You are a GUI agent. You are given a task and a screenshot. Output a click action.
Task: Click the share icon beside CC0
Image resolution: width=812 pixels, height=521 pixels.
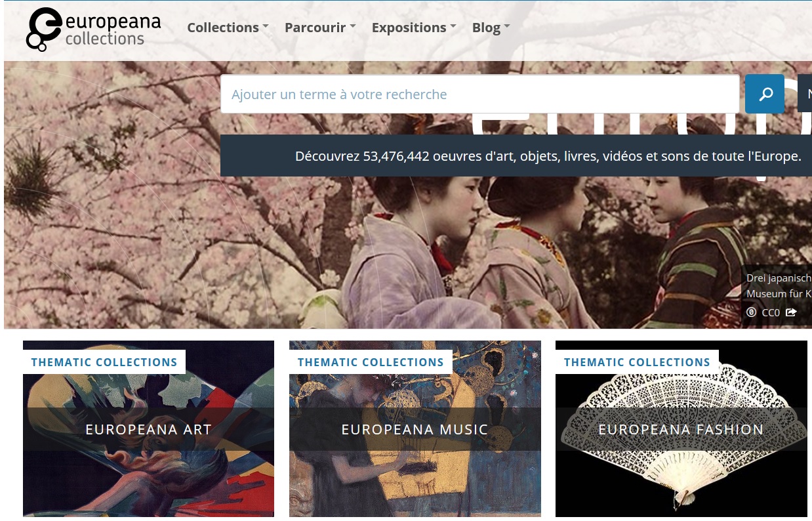tap(791, 312)
